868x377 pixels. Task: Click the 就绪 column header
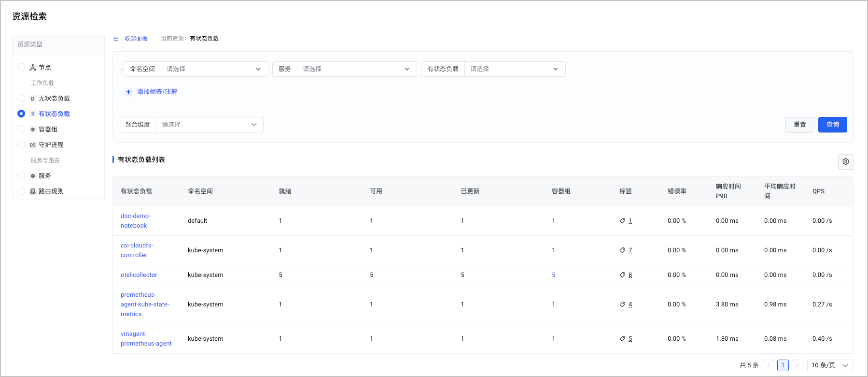tap(285, 191)
